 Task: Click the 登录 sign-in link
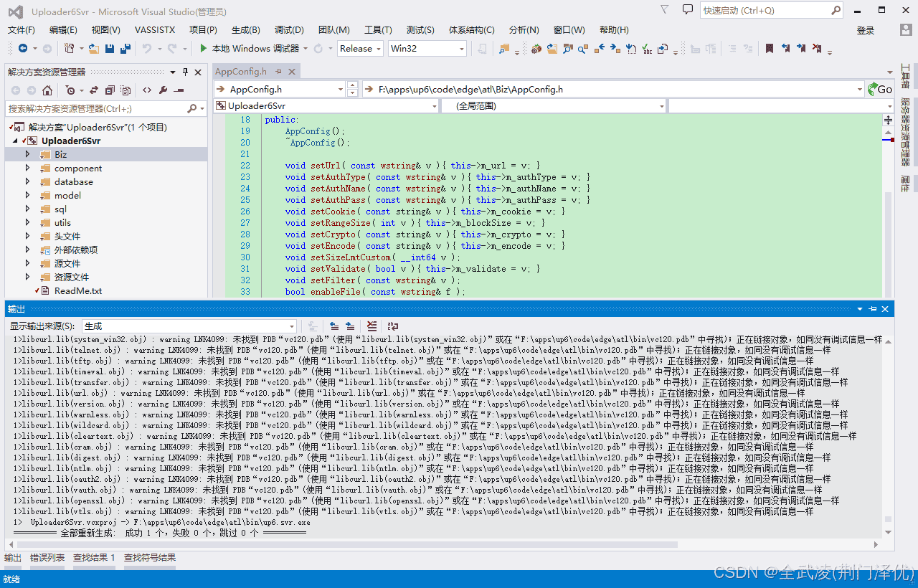866,30
